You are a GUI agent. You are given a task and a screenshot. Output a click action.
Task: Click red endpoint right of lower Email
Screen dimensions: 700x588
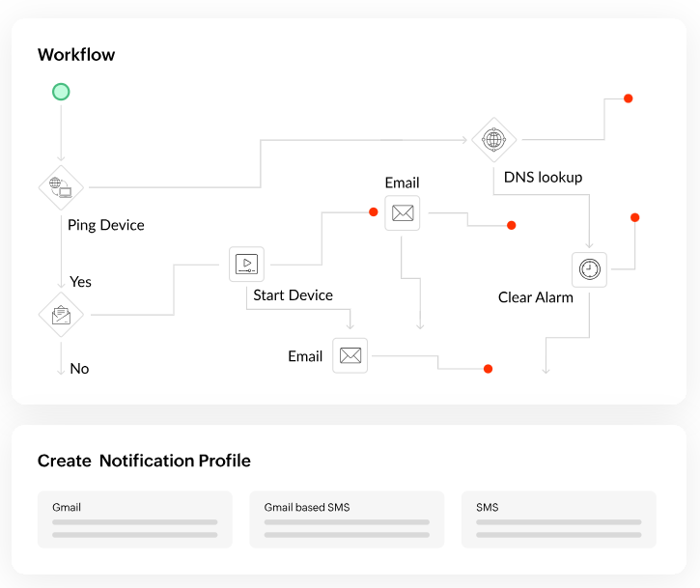coord(488,369)
